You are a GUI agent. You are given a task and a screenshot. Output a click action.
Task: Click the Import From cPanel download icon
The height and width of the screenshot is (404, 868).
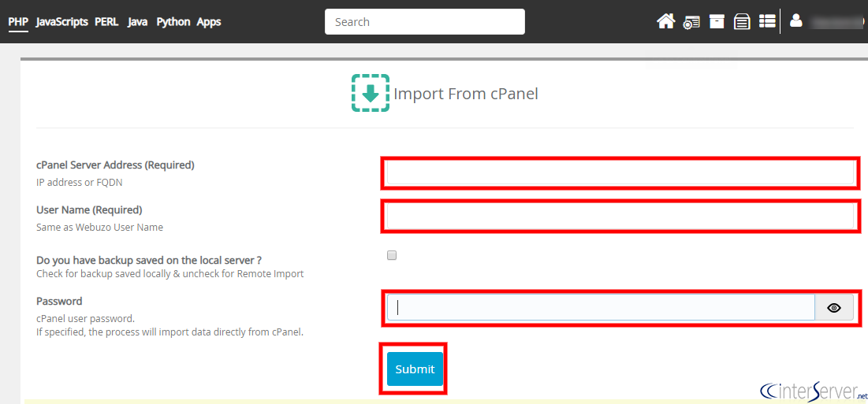[x=371, y=93]
